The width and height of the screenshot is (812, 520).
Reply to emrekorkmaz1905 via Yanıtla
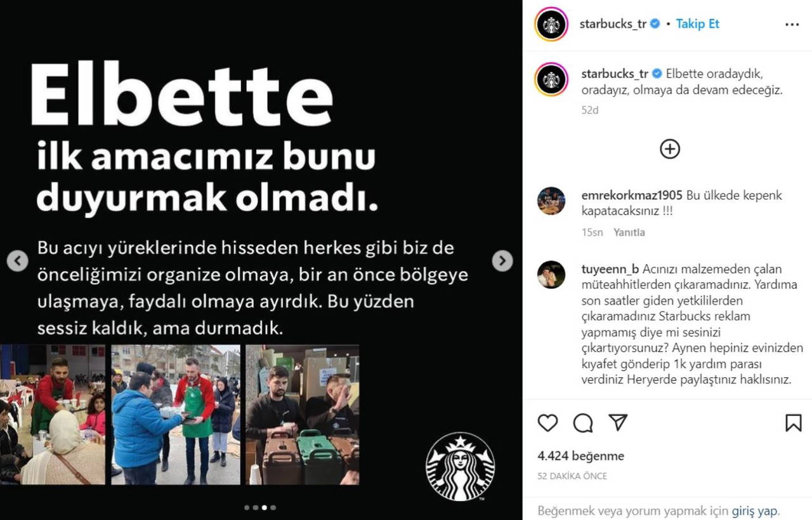point(629,232)
